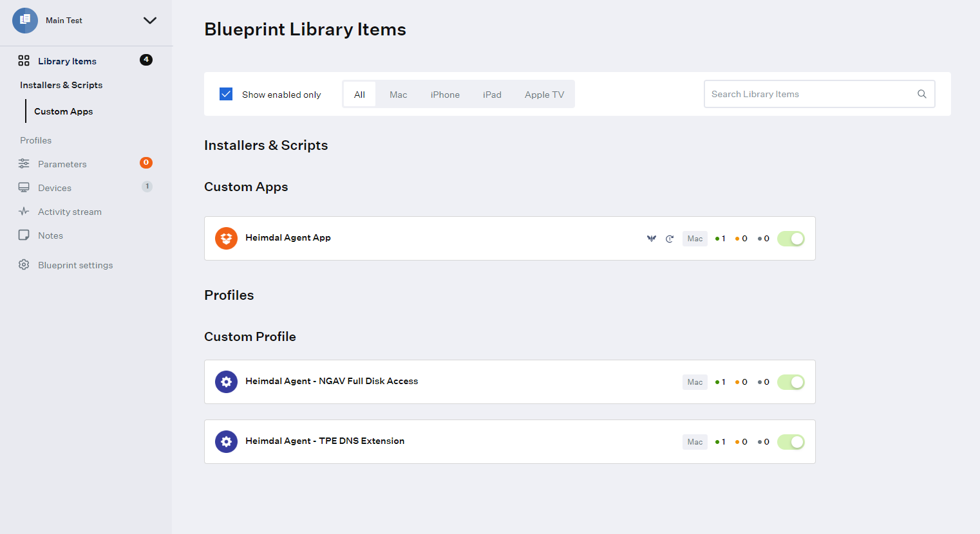Click the gray status count on NGAV Full Disk Access
Viewport: 980px width, 534px height.
(x=764, y=382)
